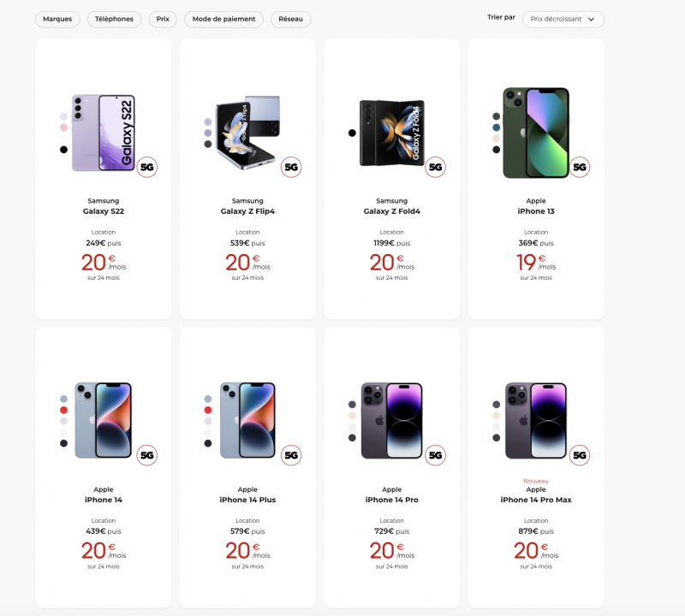685x616 pixels.
Task: Open the Mode de paiement filter
Action: coord(224,19)
